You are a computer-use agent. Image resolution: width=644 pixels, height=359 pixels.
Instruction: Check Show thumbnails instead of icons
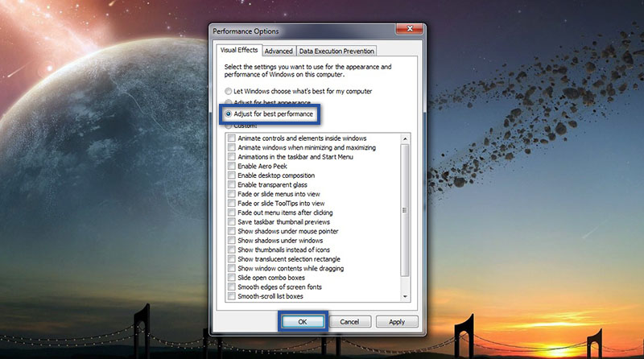pos(233,250)
